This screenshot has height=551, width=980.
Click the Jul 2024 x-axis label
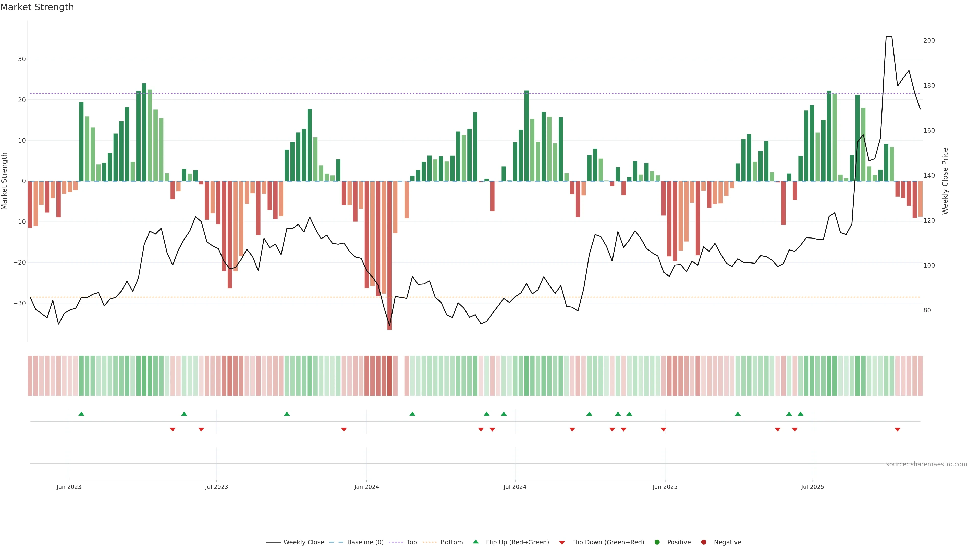pyautogui.click(x=515, y=487)
